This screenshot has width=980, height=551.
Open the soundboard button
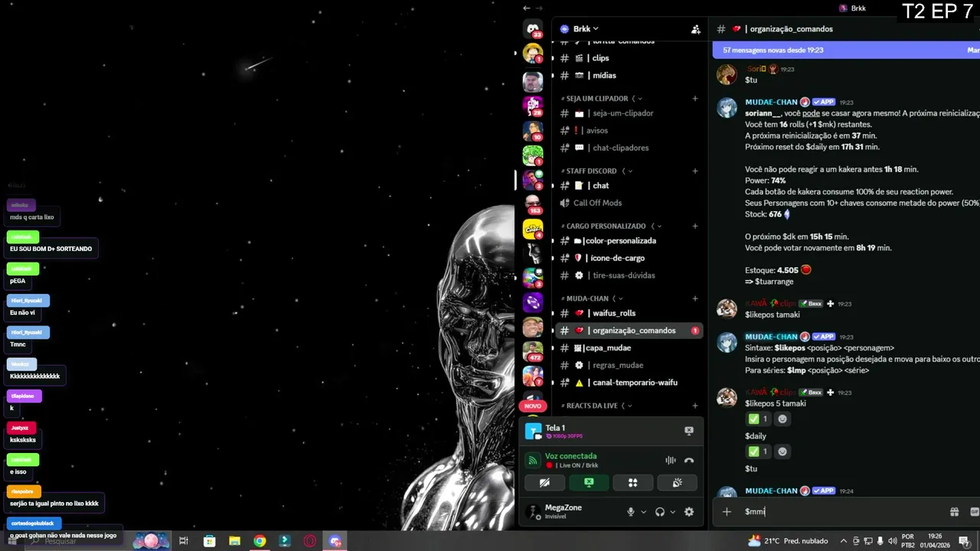click(677, 483)
